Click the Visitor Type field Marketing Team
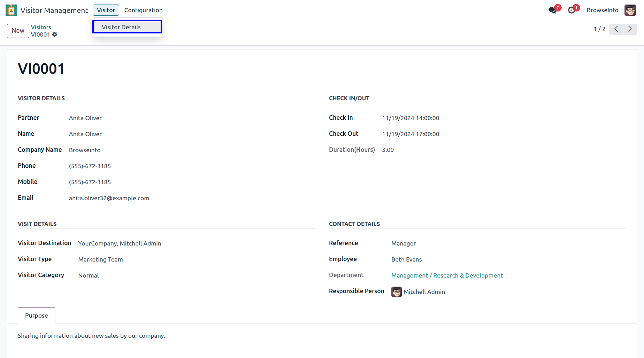644x358 pixels. 100,259
